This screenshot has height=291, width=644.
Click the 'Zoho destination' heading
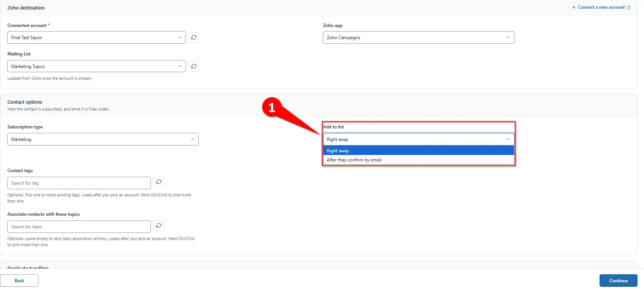coord(26,8)
